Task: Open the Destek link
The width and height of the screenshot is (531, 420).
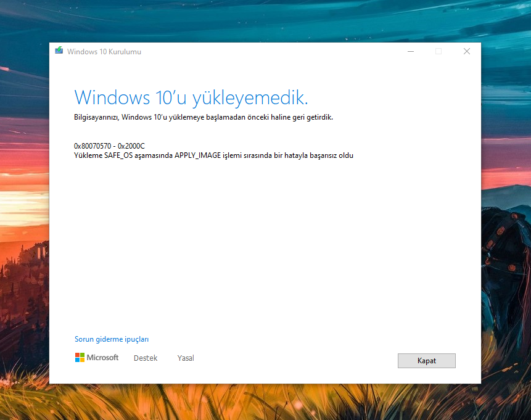Action: point(146,358)
